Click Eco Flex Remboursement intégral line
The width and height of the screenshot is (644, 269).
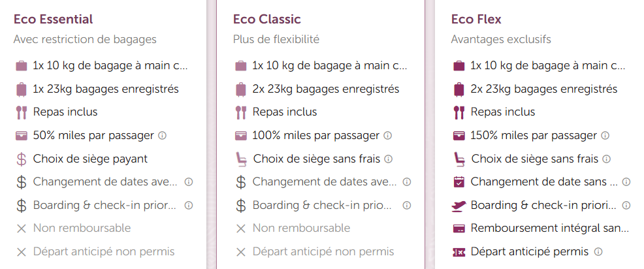549,229
